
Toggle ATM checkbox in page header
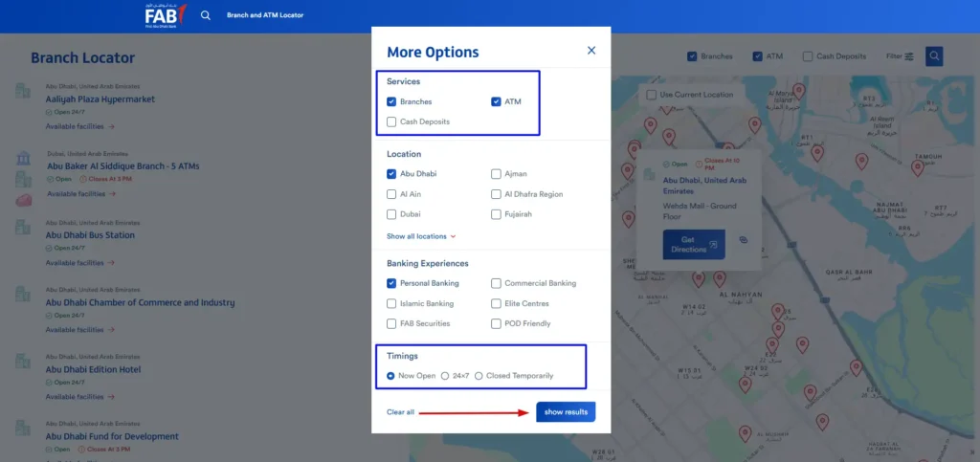758,56
